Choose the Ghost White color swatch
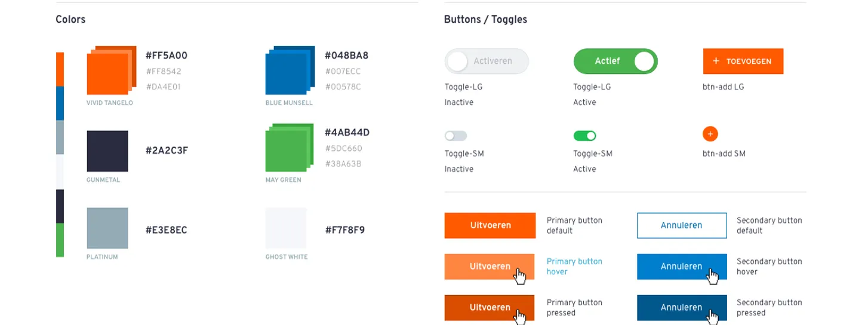 [286, 228]
